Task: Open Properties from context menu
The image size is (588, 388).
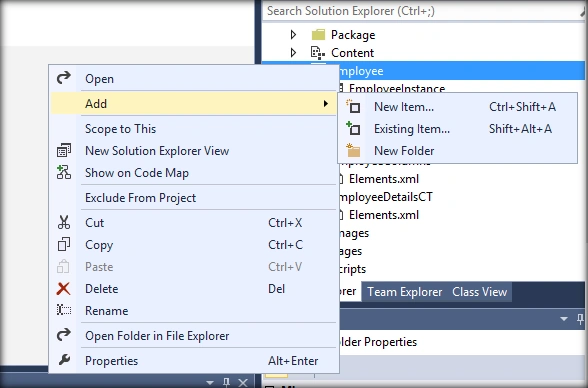Action: [194, 361]
